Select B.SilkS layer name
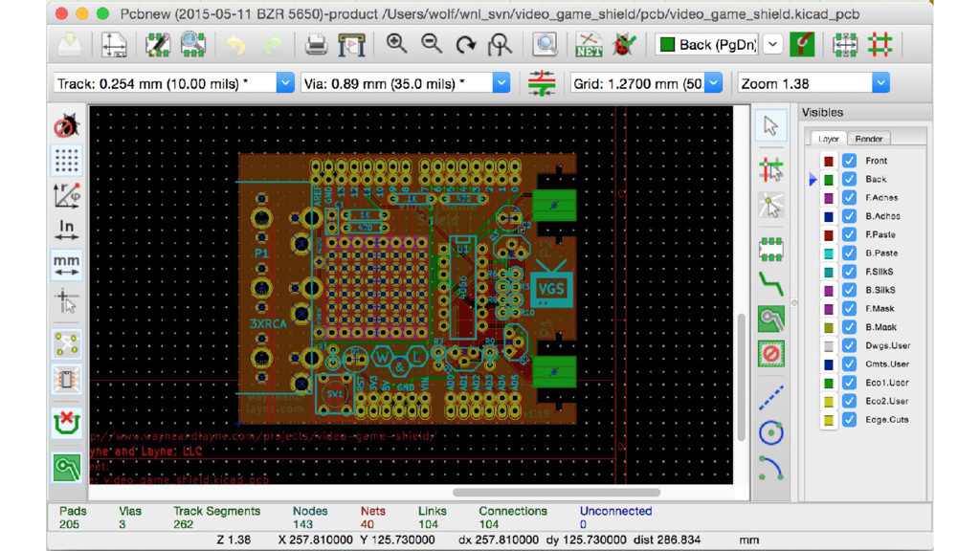980x551 pixels. pos(880,290)
